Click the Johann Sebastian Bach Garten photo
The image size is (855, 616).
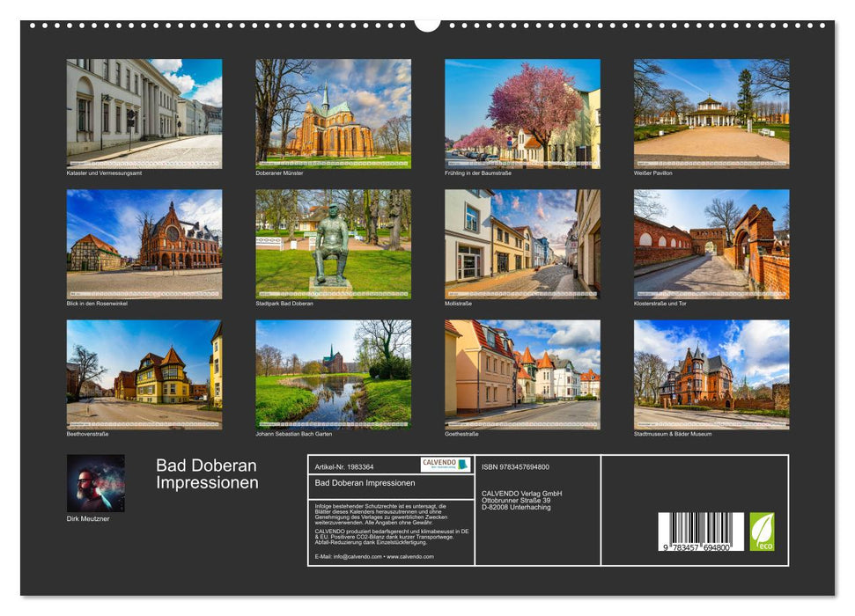(333, 377)
